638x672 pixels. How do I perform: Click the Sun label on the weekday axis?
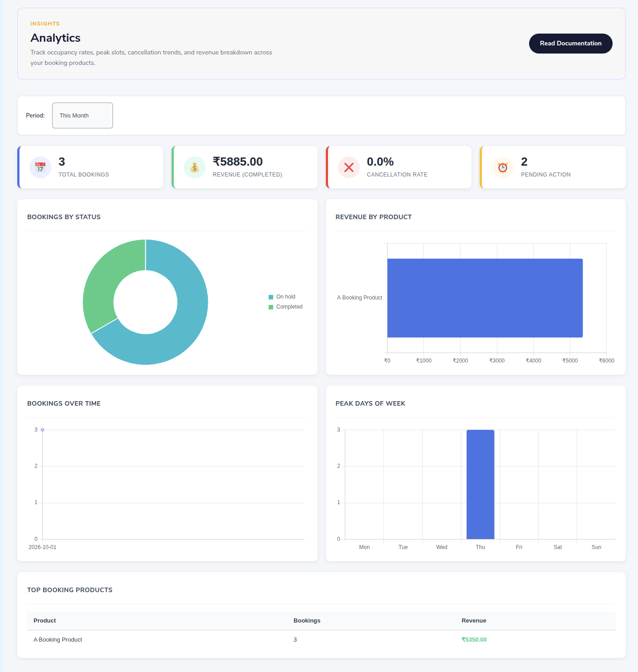596,547
